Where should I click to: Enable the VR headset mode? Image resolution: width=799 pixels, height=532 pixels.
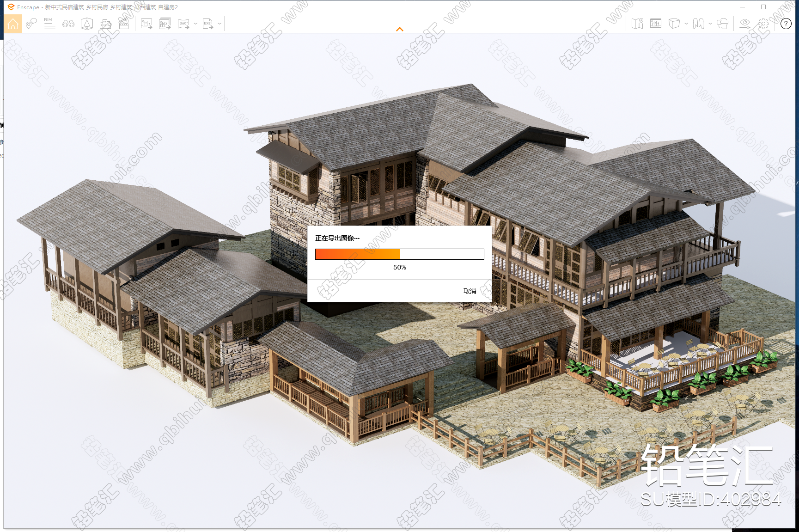point(722,24)
